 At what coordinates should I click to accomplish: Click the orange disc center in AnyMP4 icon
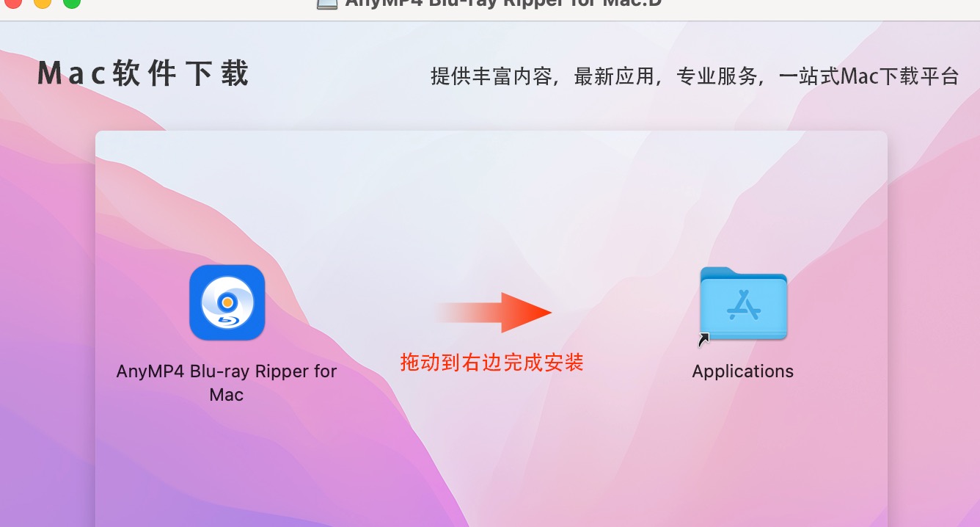227,302
